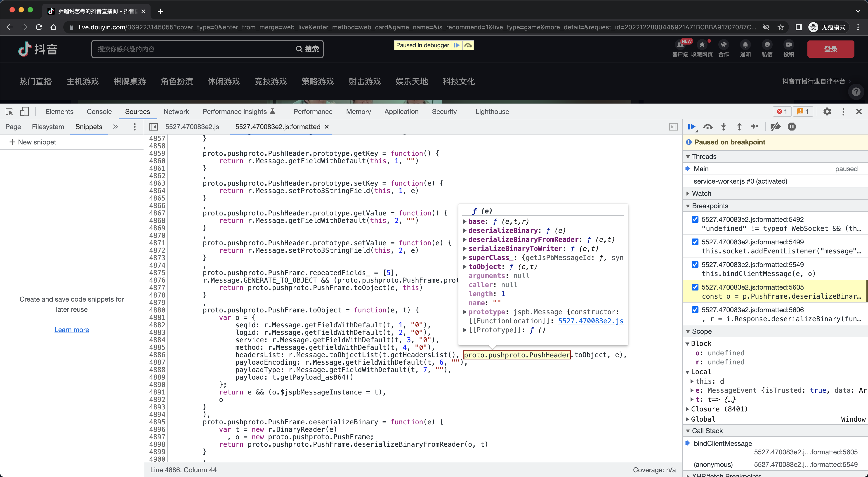Screen dimensions: 868x477
Task: Open DevTools settings gear
Action: pyautogui.click(x=827, y=112)
